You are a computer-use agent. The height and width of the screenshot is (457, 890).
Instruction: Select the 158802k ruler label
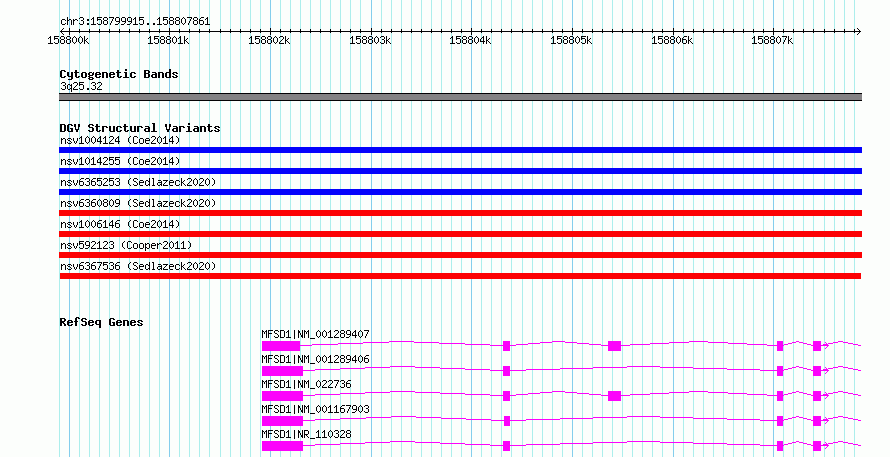[x=269, y=40]
